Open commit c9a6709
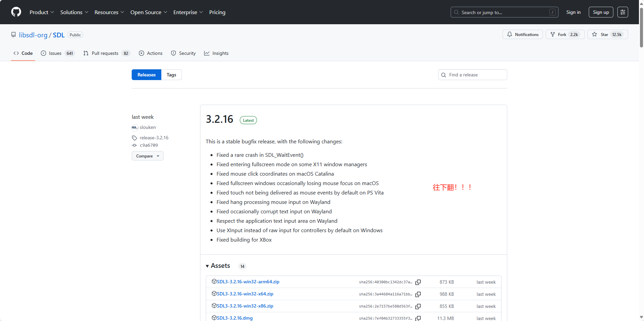This screenshot has width=644, height=321. click(x=149, y=145)
